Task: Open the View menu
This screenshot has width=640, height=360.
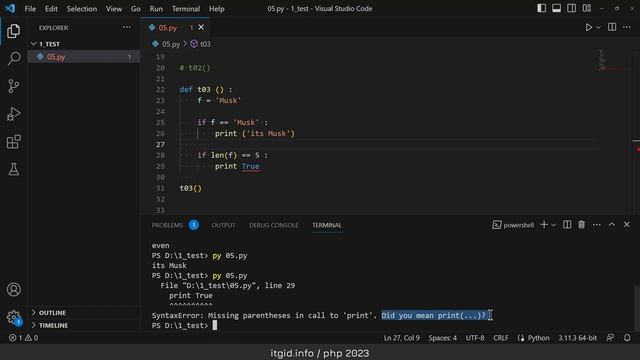Action: tap(113, 9)
